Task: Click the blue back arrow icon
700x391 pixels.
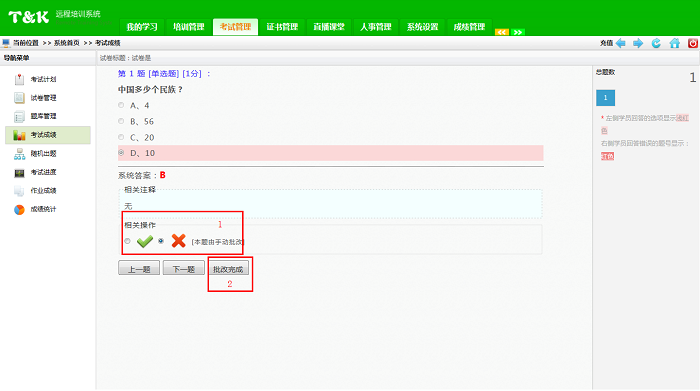Action: [x=621, y=43]
